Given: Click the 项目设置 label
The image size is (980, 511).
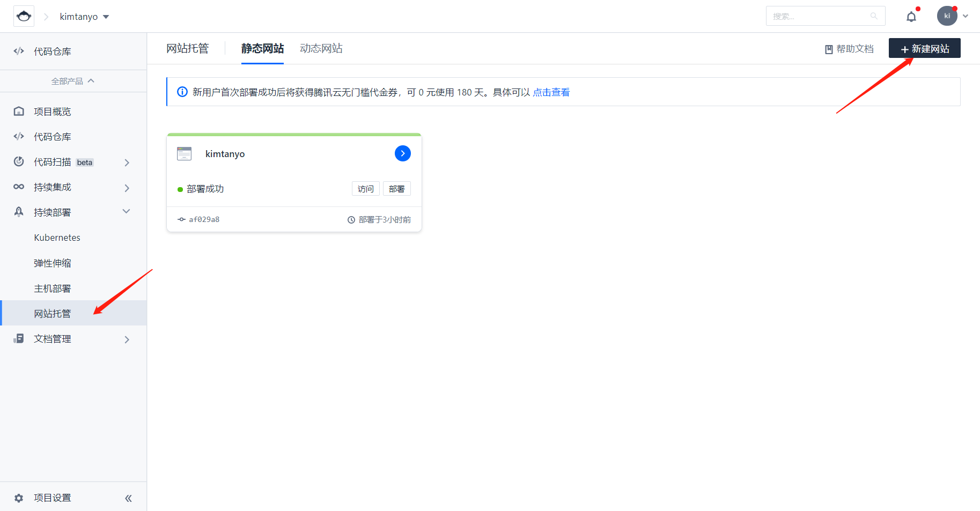Looking at the screenshot, I should (53, 498).
